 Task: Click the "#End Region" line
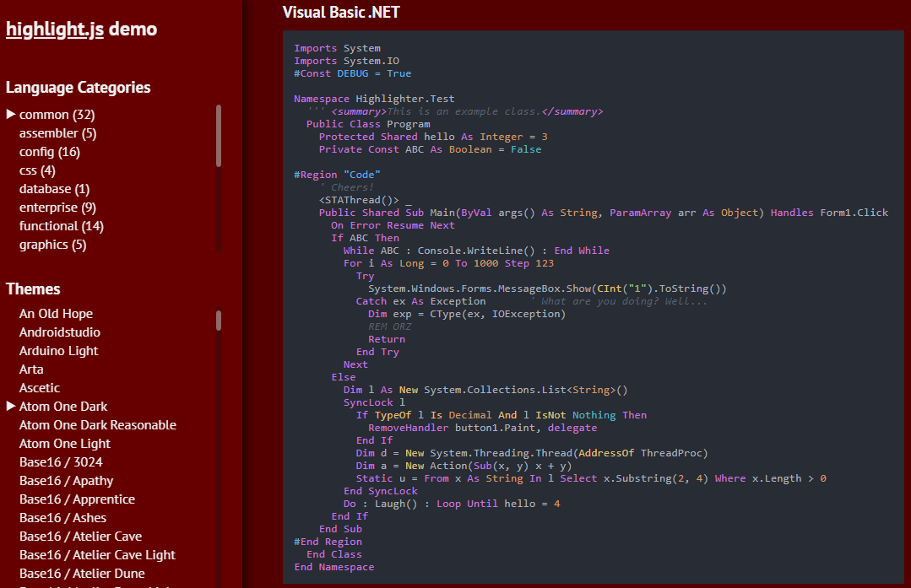(328, 542)
